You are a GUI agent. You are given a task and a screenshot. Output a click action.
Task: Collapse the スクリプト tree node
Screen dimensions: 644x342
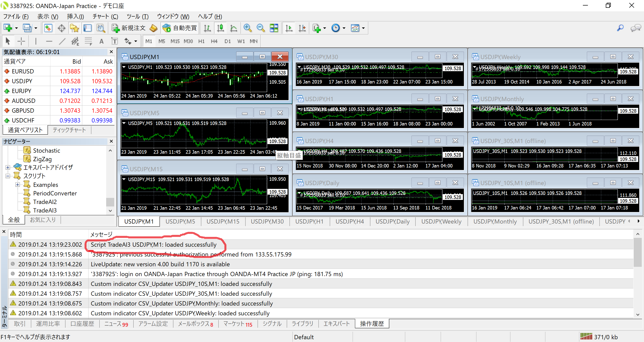tap(8, 176)
